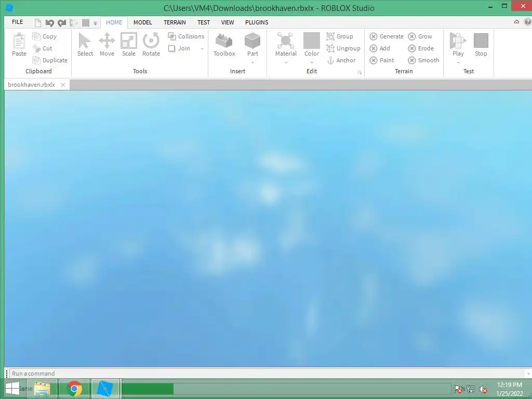
Task: Click the Add terrain tool
Action: (x=380, y=48)
